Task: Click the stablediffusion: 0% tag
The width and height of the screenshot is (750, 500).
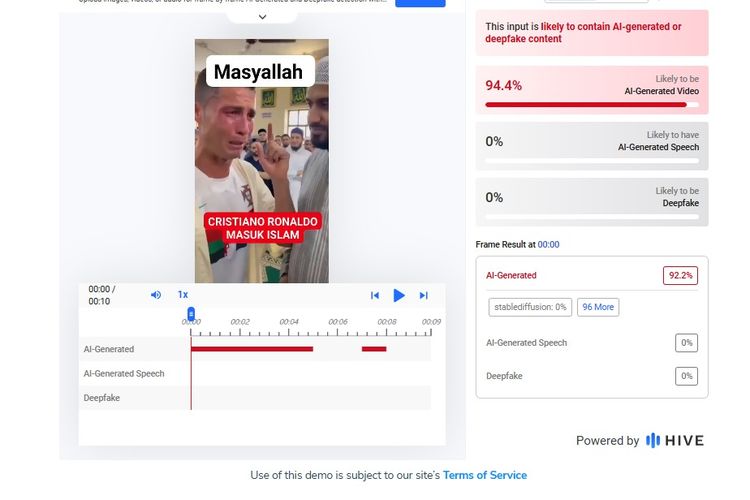Action: tap(530, 307)
